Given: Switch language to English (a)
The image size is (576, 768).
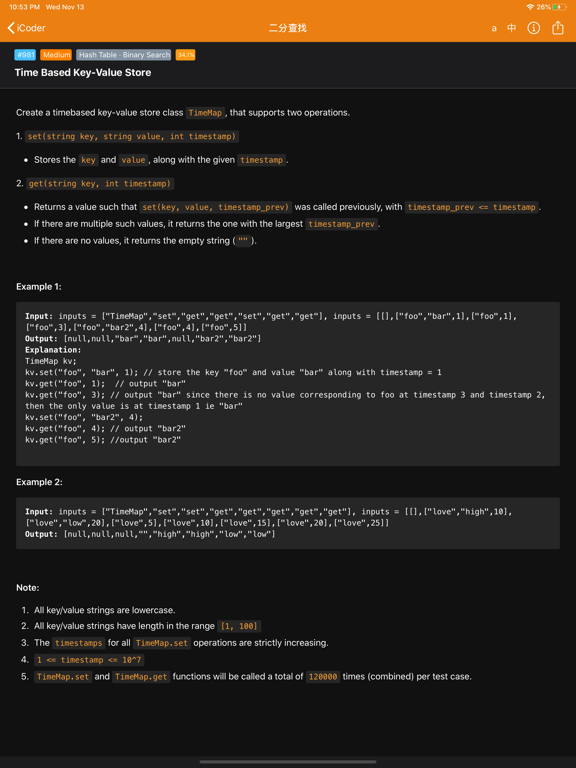Looking at the screenshot, I should [494, 28].
